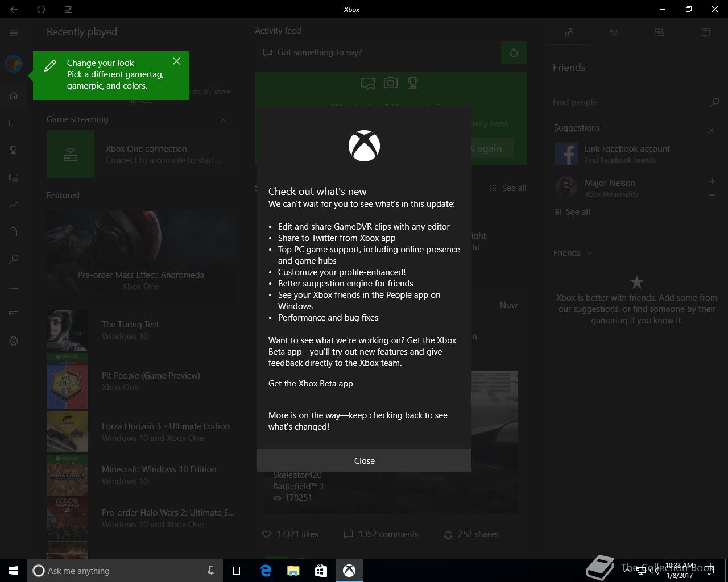Image resolution: width=728 pixels, height=582 pixels.
Task: Open the 1352 comments
Action: (x=381, y=534)
